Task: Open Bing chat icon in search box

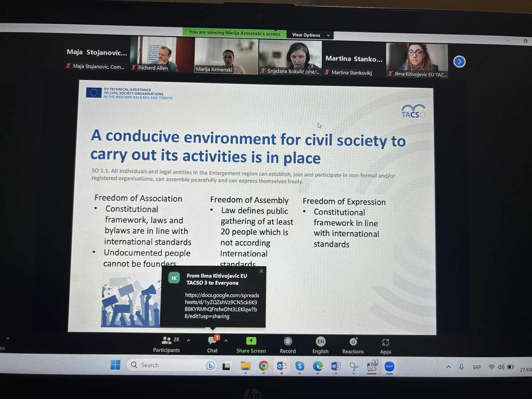Action: [211, 366]
